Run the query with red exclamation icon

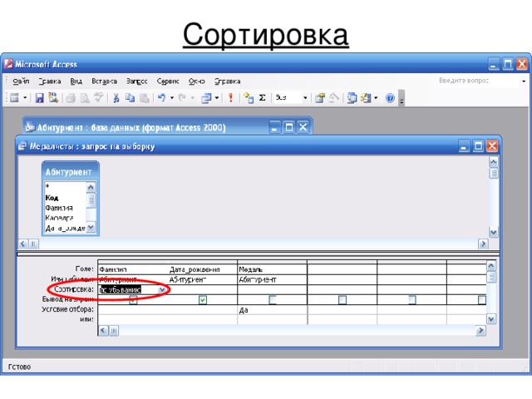click(x=231, y=98)
